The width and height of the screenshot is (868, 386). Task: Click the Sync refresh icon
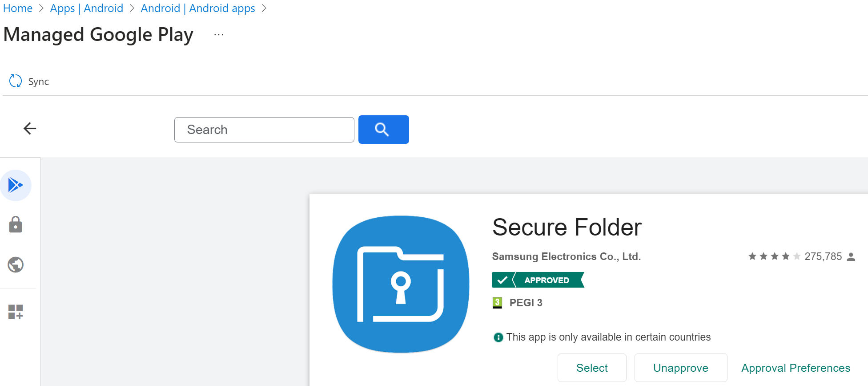(x=16, y=81)
